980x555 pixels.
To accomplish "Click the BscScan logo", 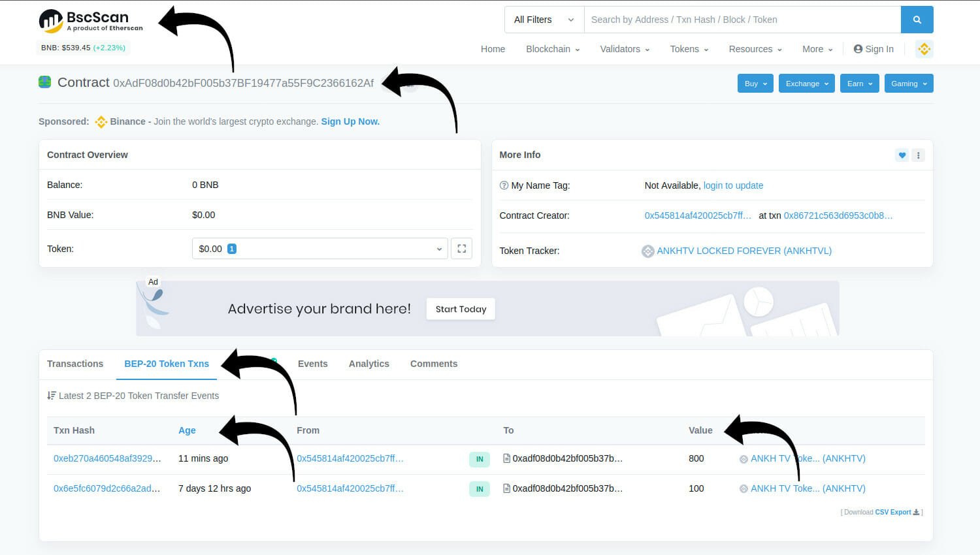I will [90, 21].
